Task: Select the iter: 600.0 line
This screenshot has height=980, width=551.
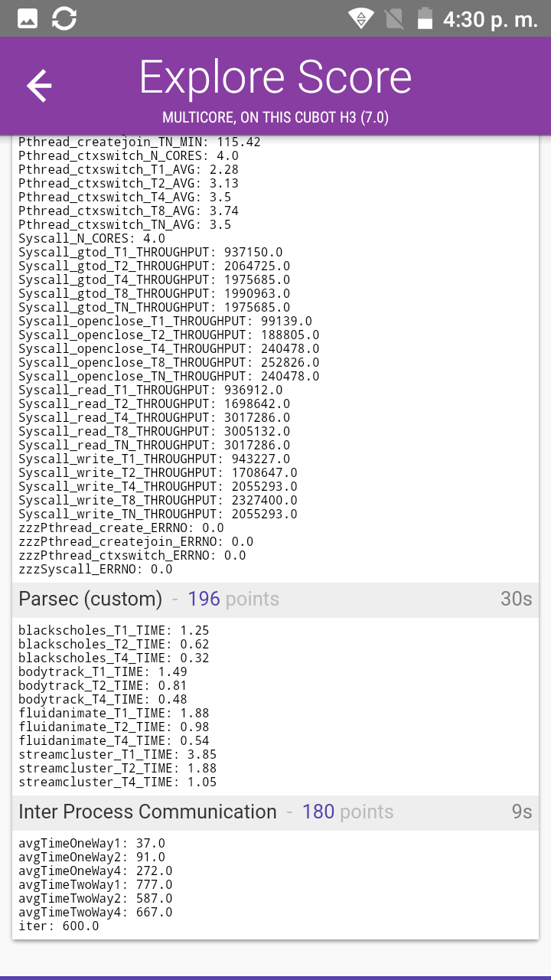Action: pos(59,926)
